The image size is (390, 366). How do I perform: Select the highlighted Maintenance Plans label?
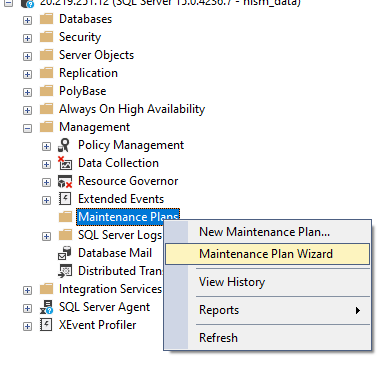pyautogui.click(x=128, y=217)
